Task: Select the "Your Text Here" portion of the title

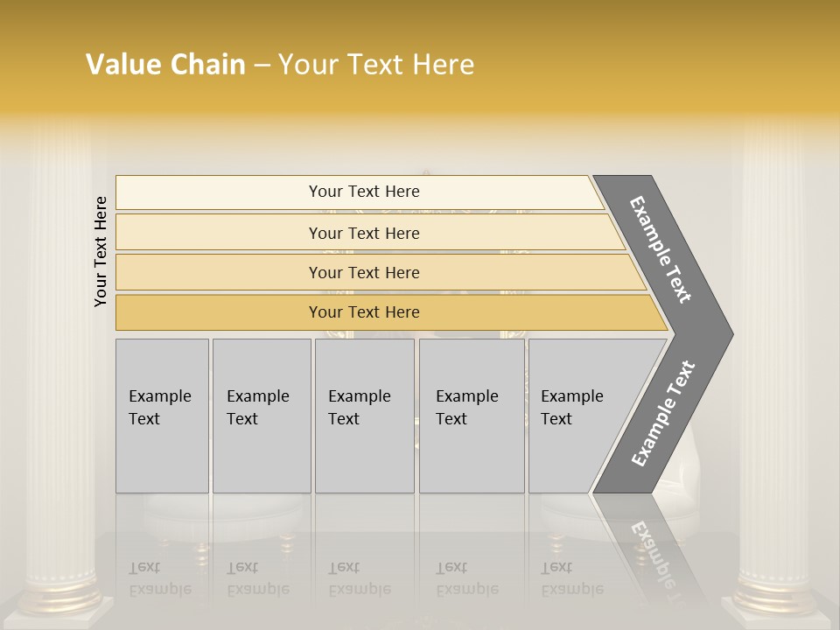Action: (x=376, y=65)
